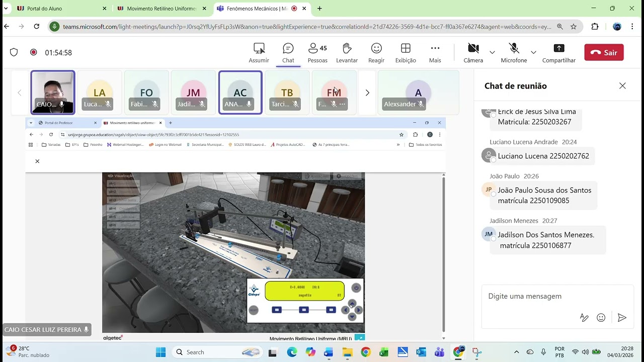Open the Reagir reactions menu

coord(376,53)
